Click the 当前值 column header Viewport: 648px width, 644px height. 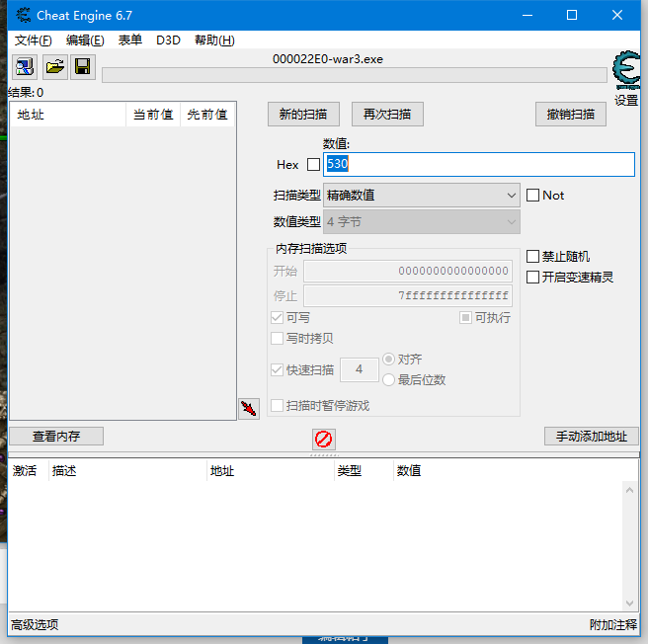point(153,115)
